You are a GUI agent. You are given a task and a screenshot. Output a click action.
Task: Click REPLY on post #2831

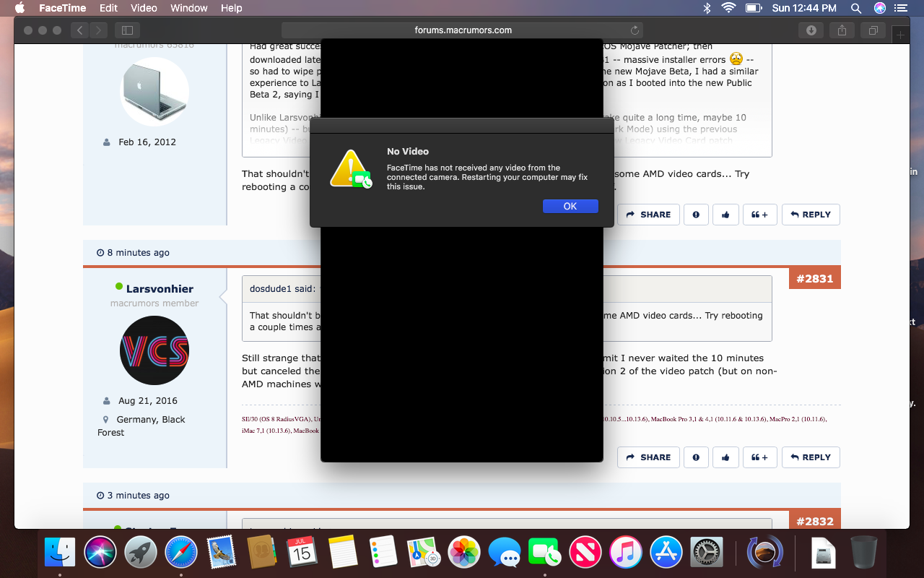coord(811,457)
